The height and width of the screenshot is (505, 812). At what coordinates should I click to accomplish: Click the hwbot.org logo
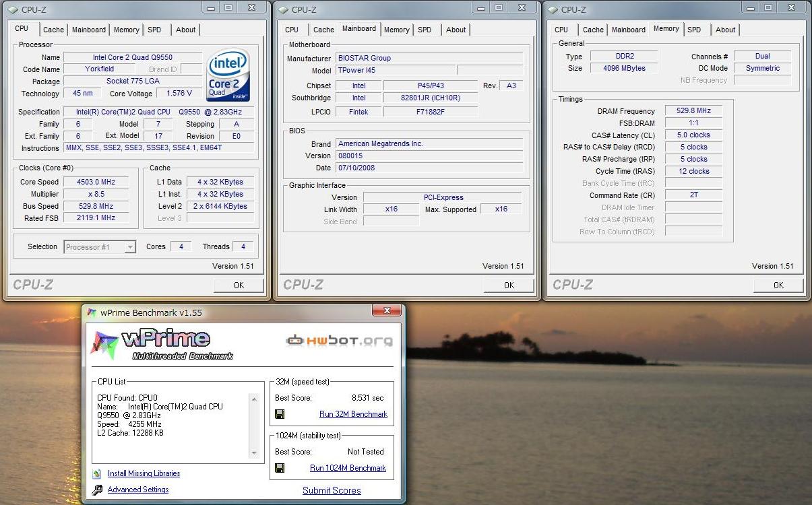[339, 341]
